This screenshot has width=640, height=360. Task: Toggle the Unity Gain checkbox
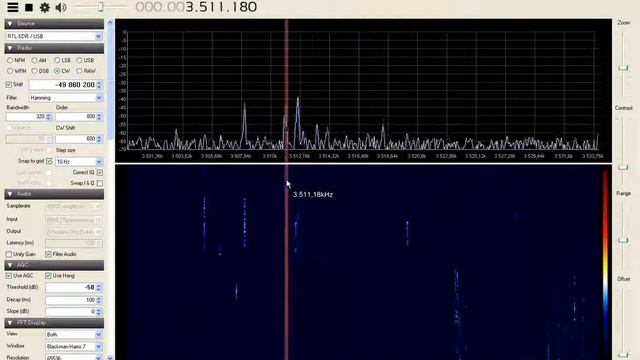(x=9, y=254)
